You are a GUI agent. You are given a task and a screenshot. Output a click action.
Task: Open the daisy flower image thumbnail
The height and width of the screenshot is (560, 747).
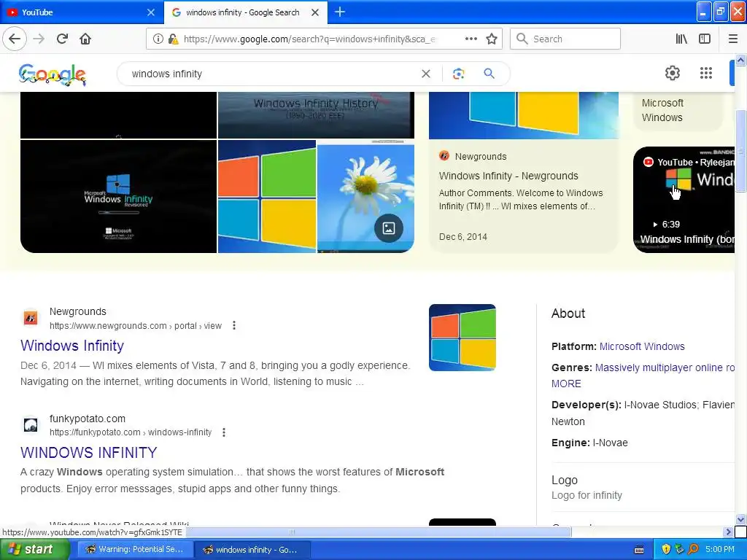click(x=365, y=196)
